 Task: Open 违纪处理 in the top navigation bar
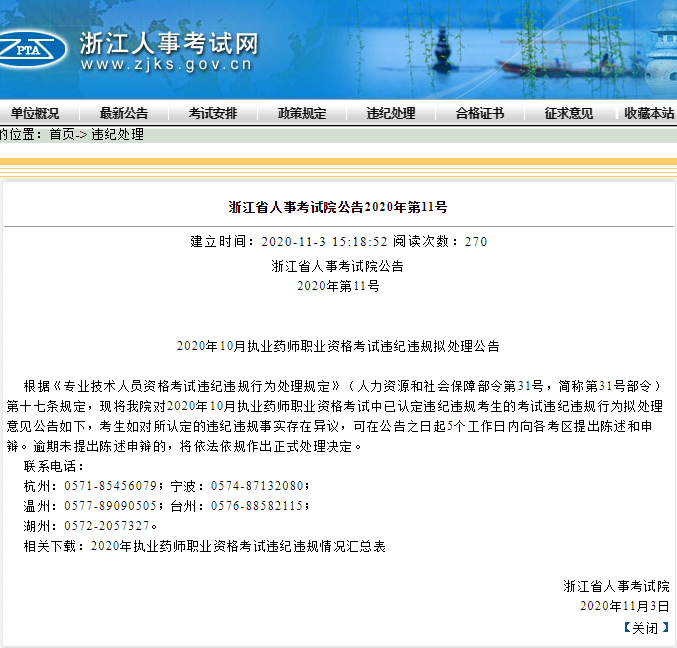(x=391, y=113)
